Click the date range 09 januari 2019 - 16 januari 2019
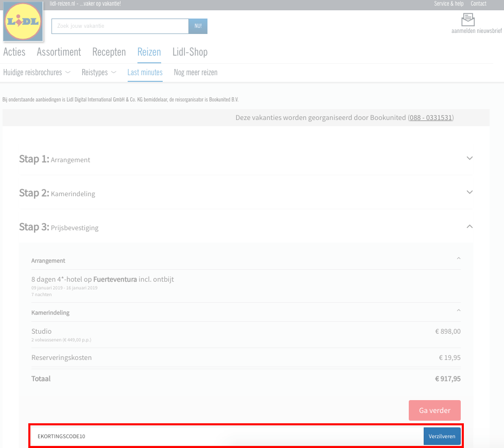 click(x=64, y=288)
